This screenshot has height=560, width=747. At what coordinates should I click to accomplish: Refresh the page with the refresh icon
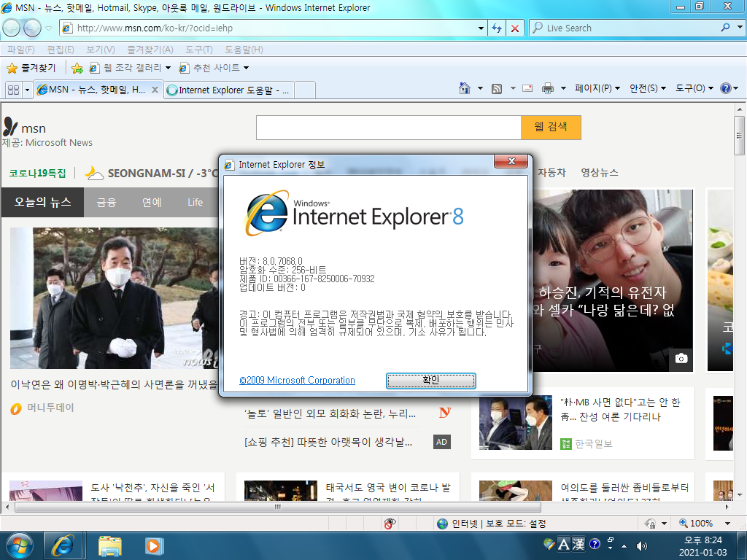tap(497, 28)
